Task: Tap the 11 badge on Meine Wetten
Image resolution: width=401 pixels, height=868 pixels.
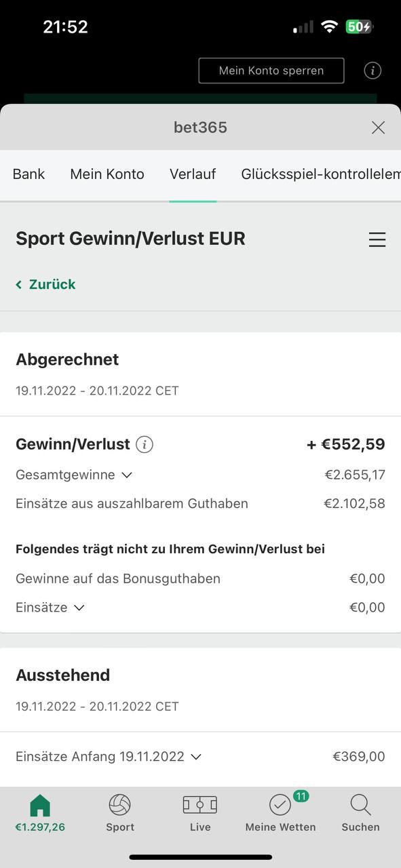Action: (x=301, y=795)
